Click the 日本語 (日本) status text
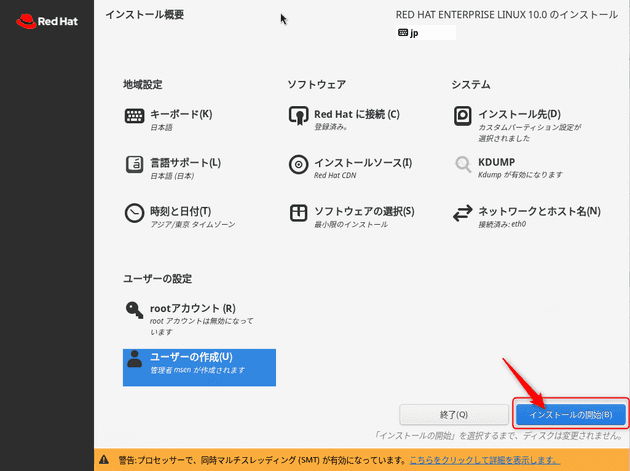 coord(172,176)
